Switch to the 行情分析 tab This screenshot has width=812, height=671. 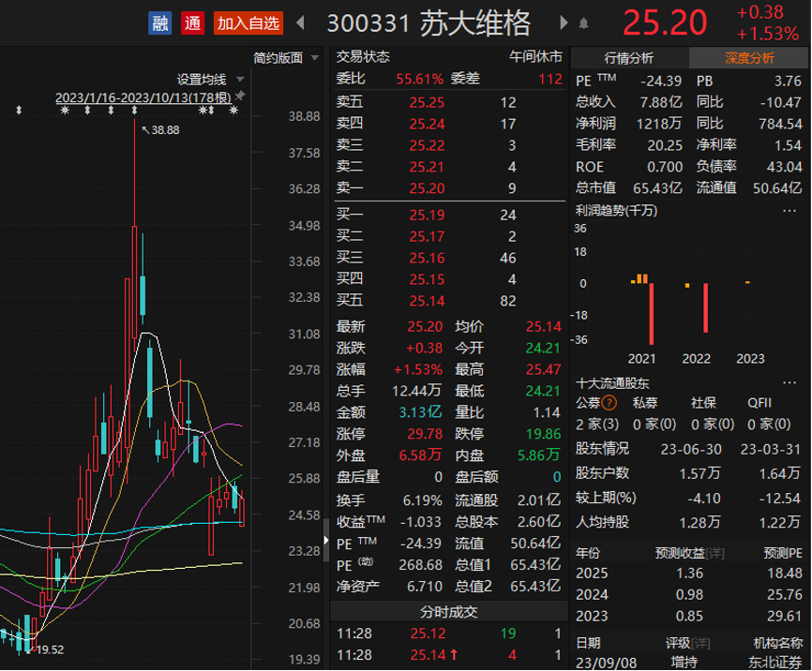(629, 58)
